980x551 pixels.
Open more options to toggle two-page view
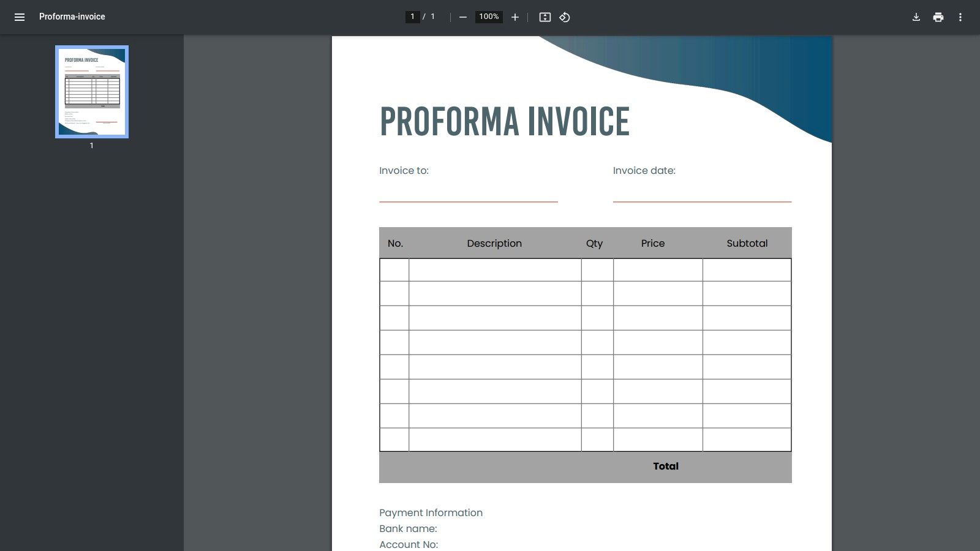pyautogui.click(x=960, y=17)
